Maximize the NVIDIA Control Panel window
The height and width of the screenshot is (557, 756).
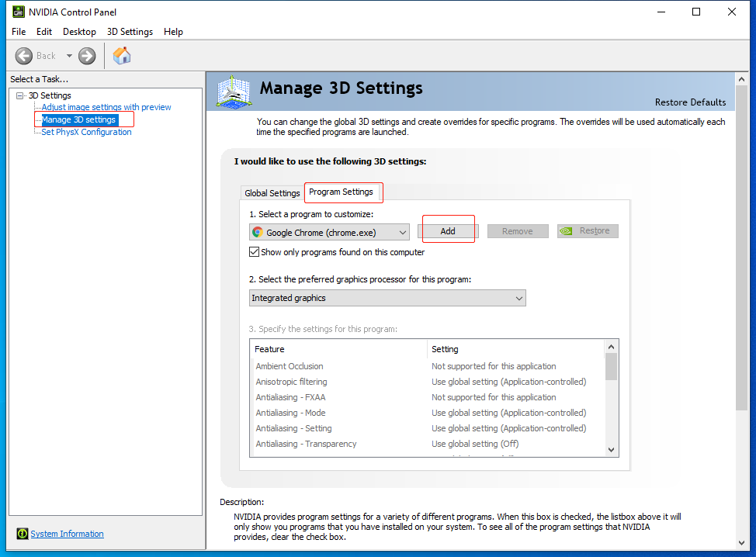tap(696, 12)
